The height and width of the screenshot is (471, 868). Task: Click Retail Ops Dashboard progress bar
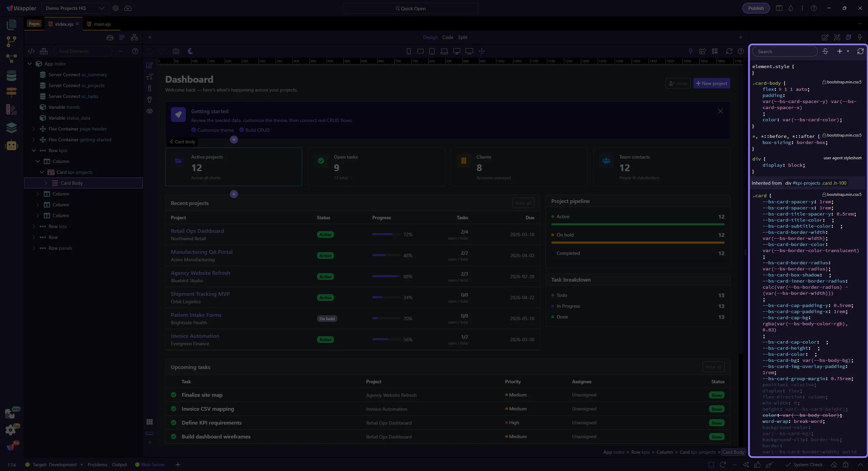pos(386,234)
